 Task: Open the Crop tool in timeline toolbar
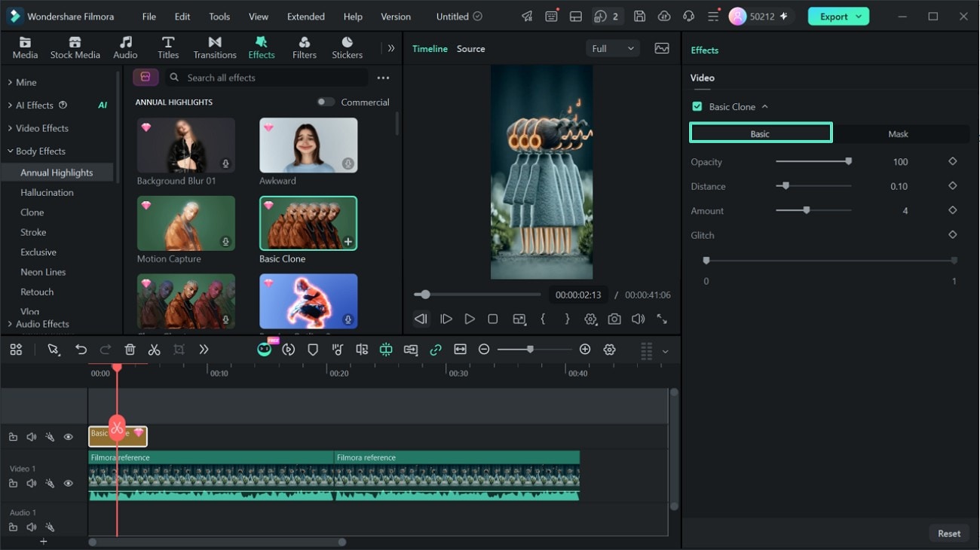click(179, 350)
